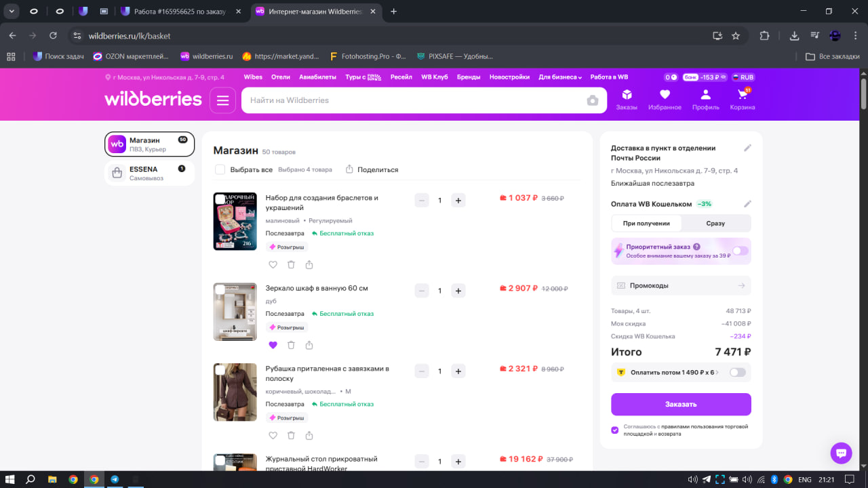Select the Сразу payment tab
This screenshot has height=488, width=868.
[715, 223]
